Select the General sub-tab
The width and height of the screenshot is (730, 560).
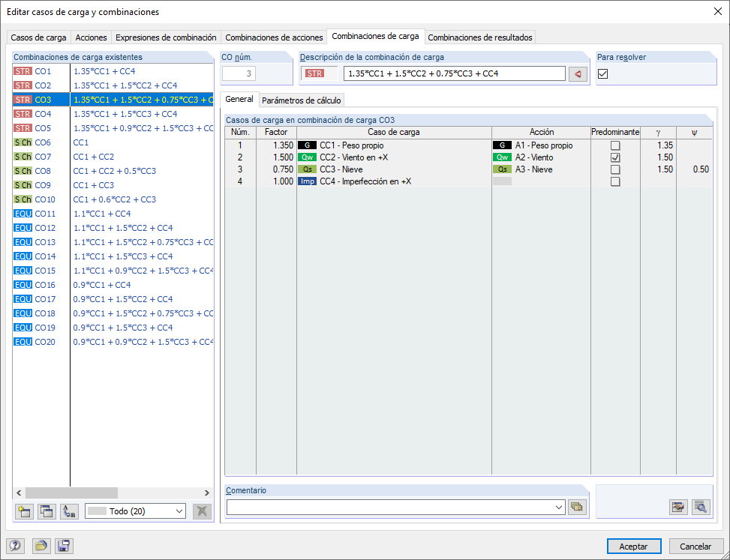(239, 99)
